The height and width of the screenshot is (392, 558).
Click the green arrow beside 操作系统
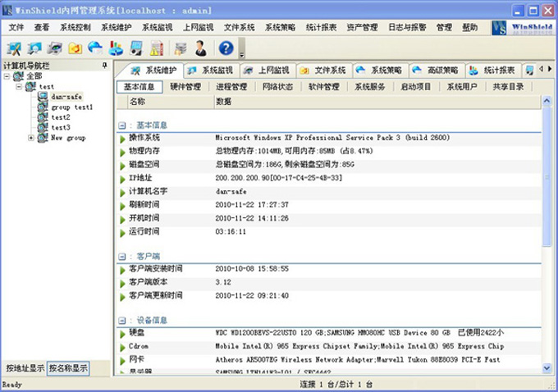pos(122,139)
